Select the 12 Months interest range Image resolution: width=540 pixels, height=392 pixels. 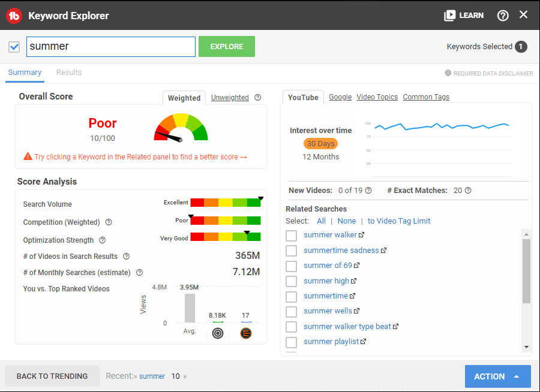(320, 156)
